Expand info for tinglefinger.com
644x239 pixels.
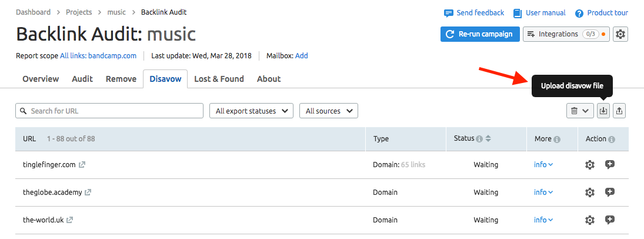click(543, 165)
